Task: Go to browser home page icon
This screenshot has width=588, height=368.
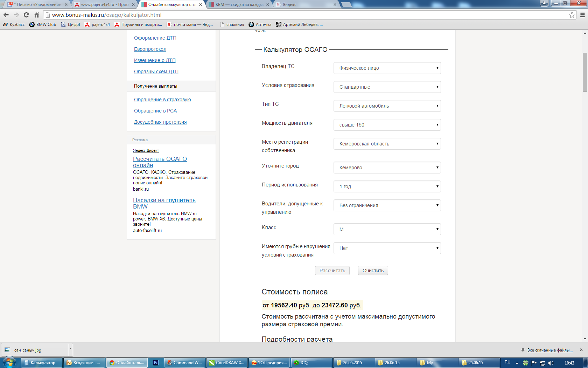Action: (36, 15)
